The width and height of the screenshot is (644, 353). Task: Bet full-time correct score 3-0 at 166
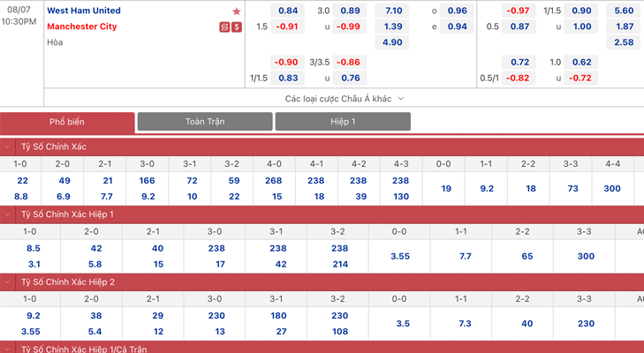(147, 181)
